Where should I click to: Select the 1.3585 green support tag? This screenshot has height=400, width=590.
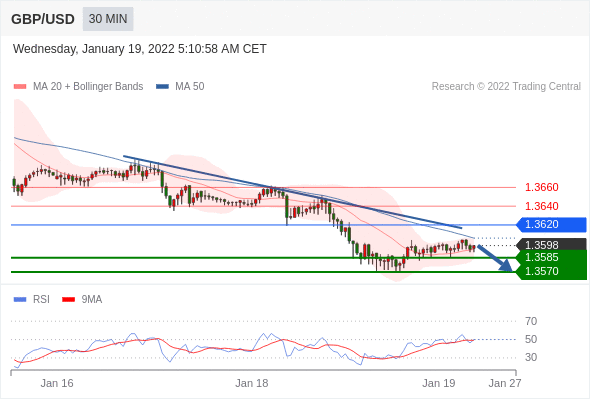pyautogui.click(x=552, y=258)
